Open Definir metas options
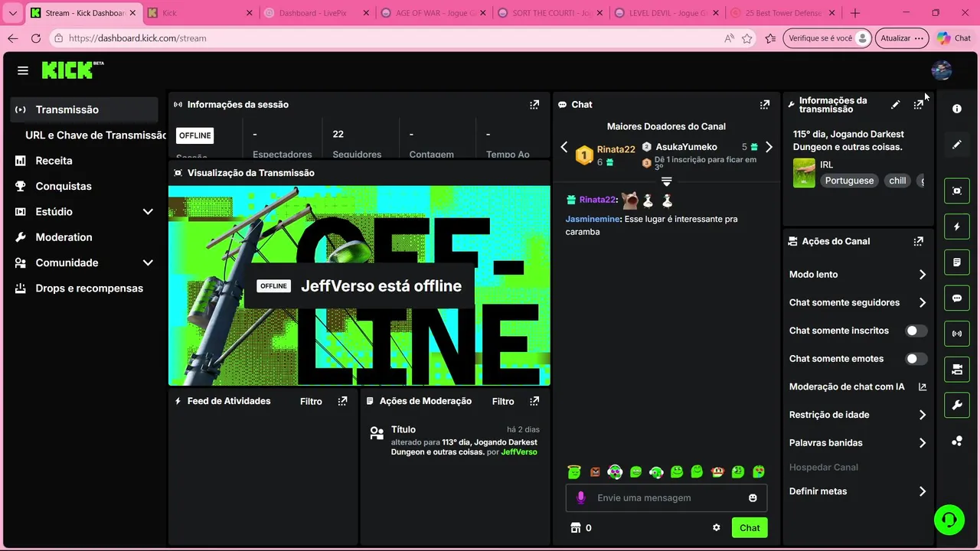The image size is (980, 551). [x=857, y=491]
